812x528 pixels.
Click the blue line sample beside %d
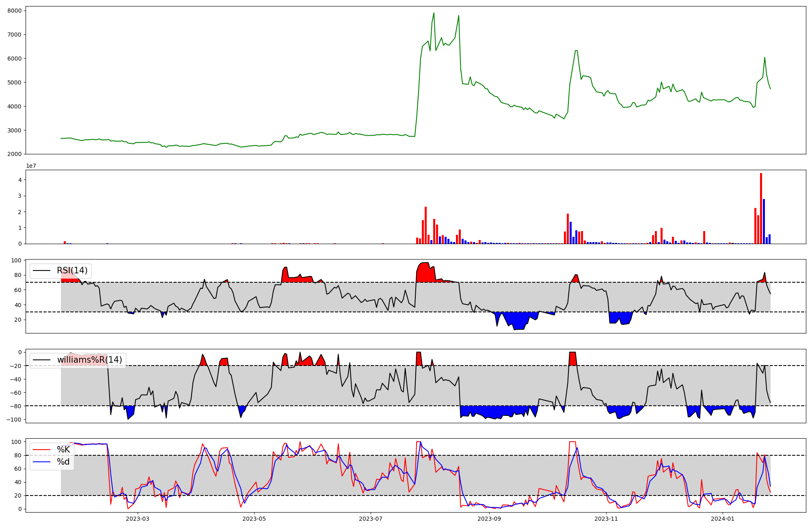pyautogui.click(x=42, y=462)
